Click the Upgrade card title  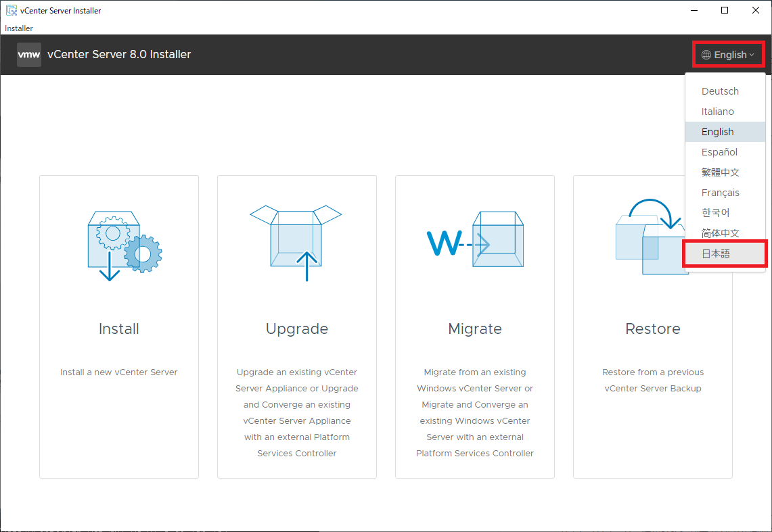pyautogui.click(x=297, y=329)
